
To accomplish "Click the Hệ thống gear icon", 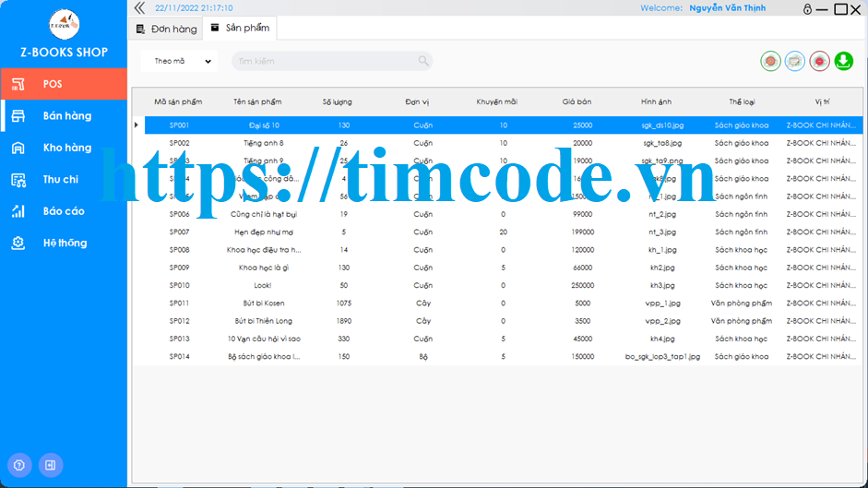I will [18, 243].
